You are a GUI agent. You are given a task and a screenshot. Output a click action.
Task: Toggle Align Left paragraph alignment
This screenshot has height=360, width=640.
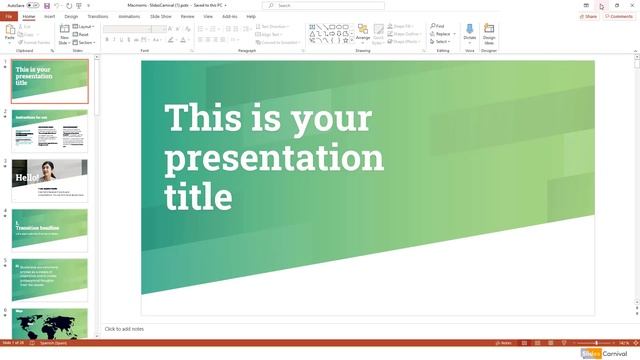pyautogui.click(x=200, y=40)
